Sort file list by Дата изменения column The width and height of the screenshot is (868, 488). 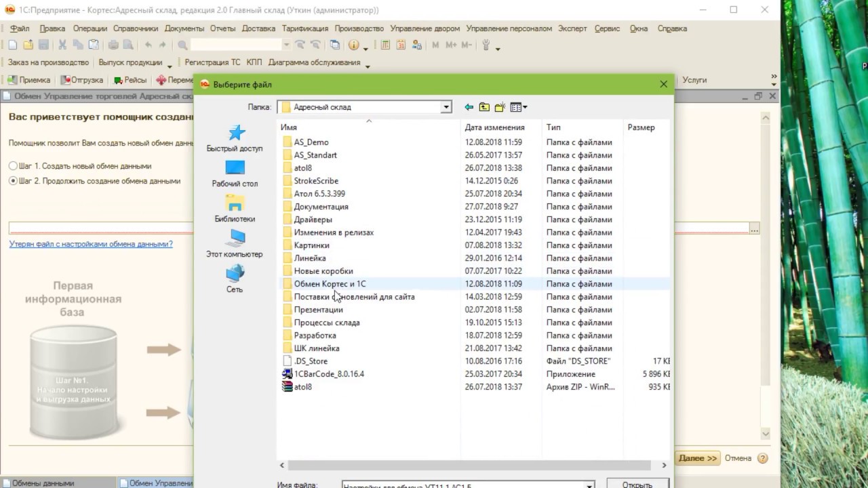pos(494,127)
